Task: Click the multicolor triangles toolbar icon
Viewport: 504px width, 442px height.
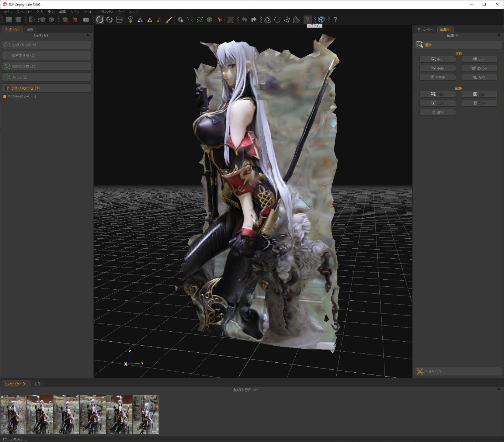Action: pos(159,20)
